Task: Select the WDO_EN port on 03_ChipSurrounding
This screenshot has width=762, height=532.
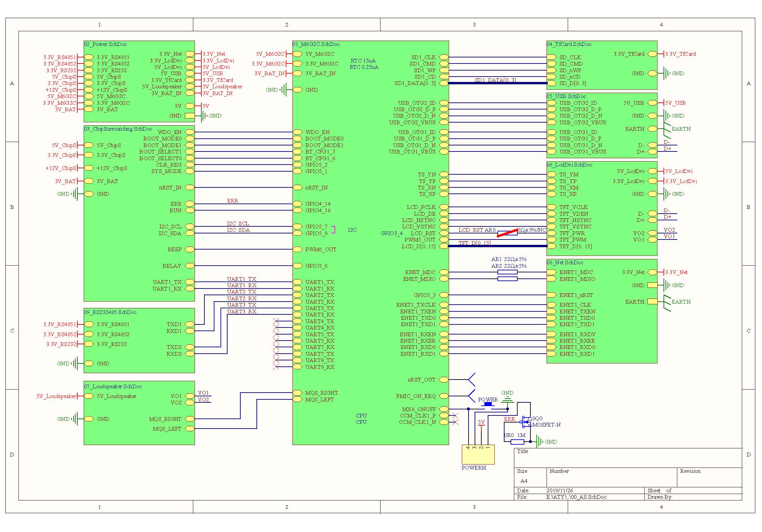Action: (x=190, y=132)
